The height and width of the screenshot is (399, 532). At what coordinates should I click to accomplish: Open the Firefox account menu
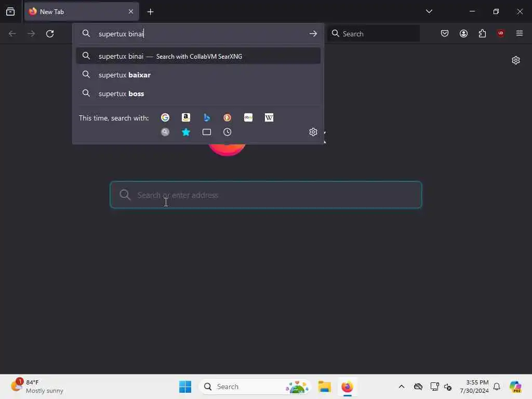pyautogui.click(x=463, y=33)
